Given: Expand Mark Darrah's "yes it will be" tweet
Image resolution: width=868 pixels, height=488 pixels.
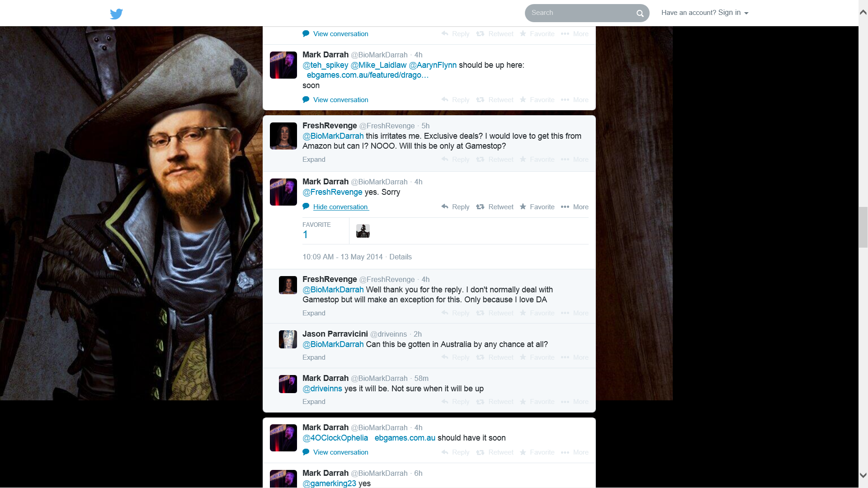Looking at the screenshot, I should (x=314, y=402).
